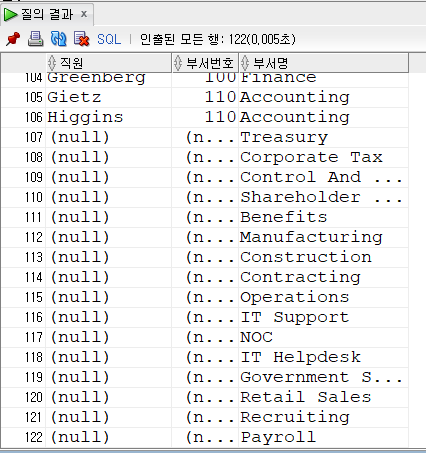Click the pin query result icon
This screenshot has width=426, height=453.
click(13, 39)
